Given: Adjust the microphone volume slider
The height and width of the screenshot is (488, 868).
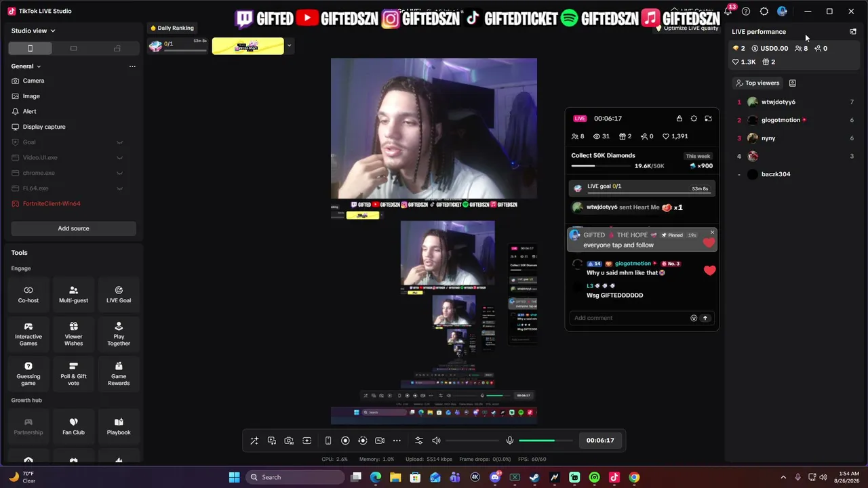Looking at the screenshot, I should (x=545, y=441).
